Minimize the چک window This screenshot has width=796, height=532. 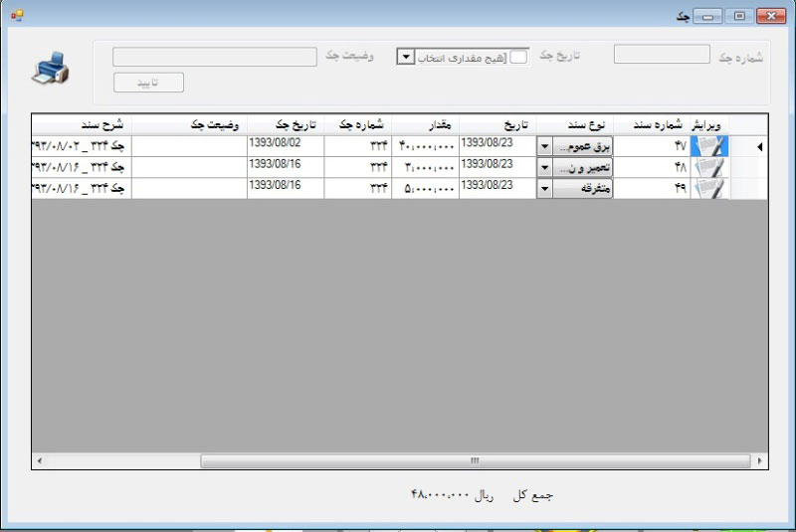pos(707,16)
